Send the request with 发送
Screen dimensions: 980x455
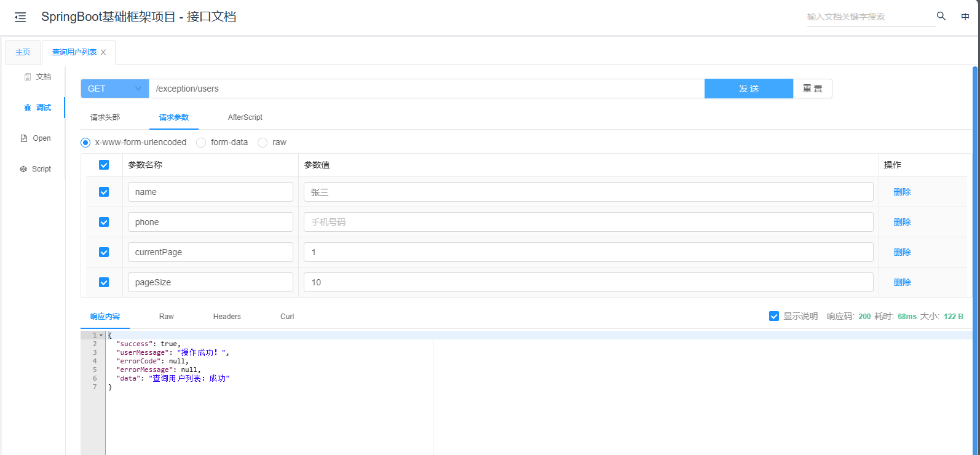coord(749,89)
